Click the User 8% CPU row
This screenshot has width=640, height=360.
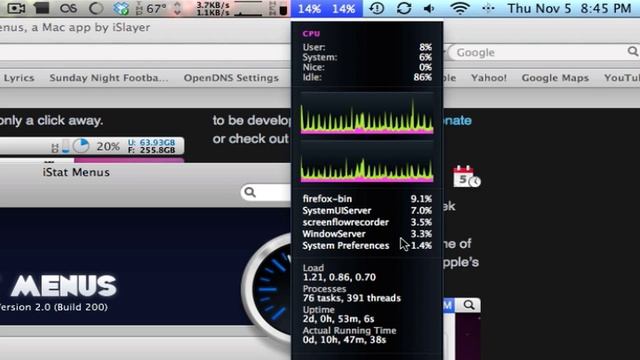(x=367, y=47)
